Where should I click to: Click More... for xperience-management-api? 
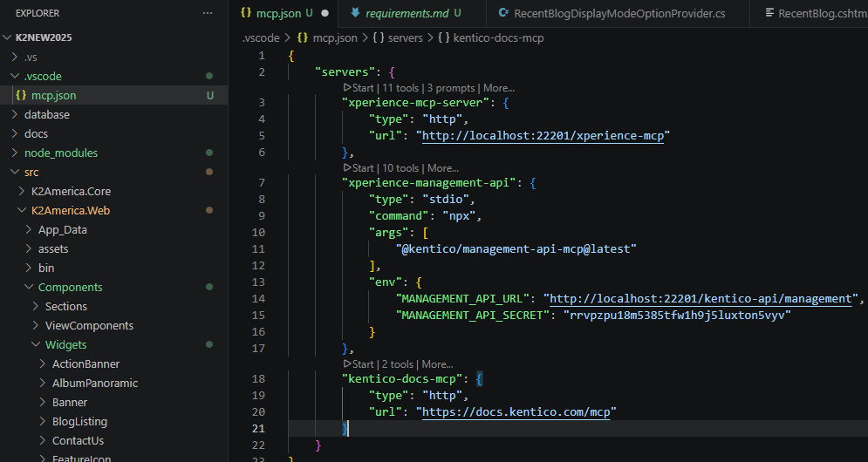[443, 167]
